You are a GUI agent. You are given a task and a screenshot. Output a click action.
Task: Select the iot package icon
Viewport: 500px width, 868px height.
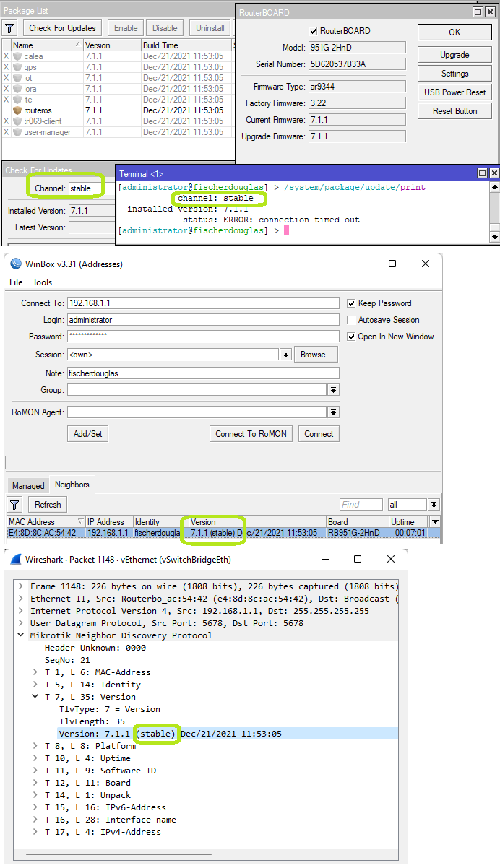17,78
